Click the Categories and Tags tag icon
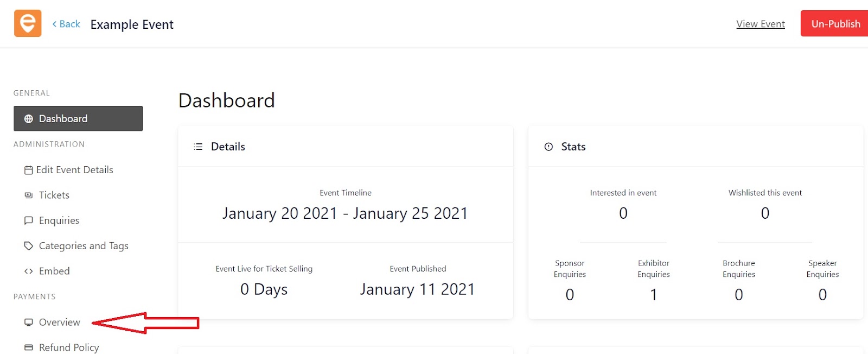The image size is (868, 354). point(29,246)
